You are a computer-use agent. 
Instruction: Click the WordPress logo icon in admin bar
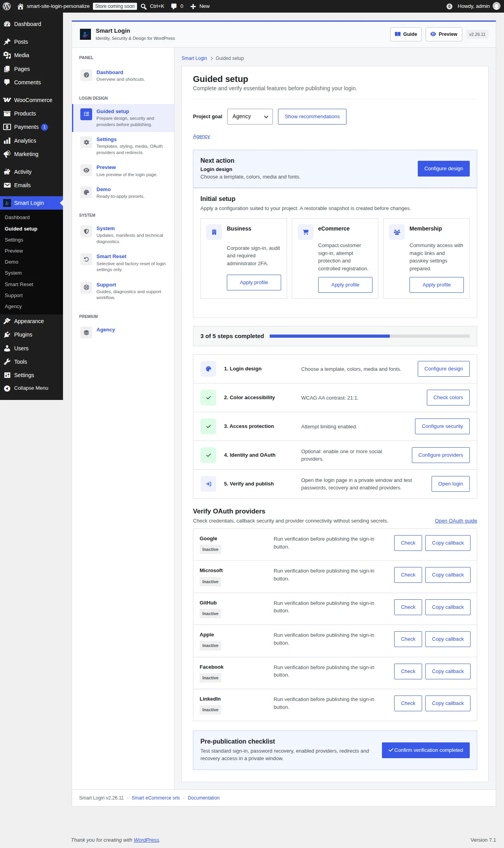pyautogui.click(x=7, y=6)
